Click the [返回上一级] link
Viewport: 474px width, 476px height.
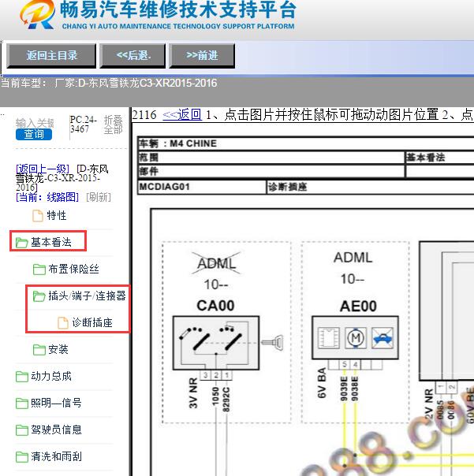(x=43, y=169)
